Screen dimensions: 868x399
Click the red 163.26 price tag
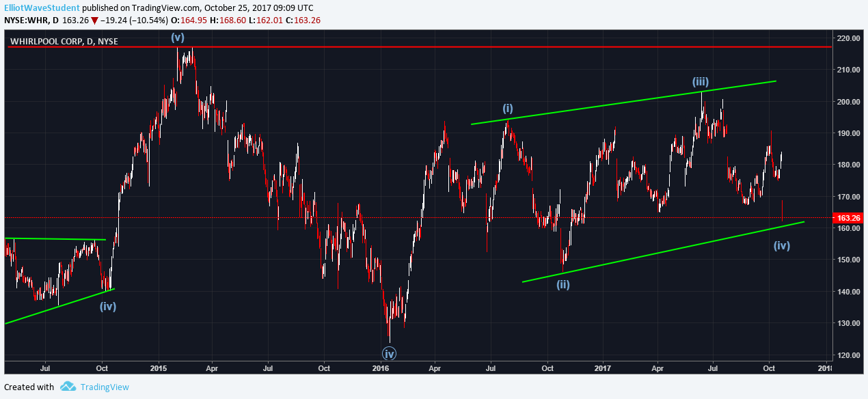click(x=847, y=218)
